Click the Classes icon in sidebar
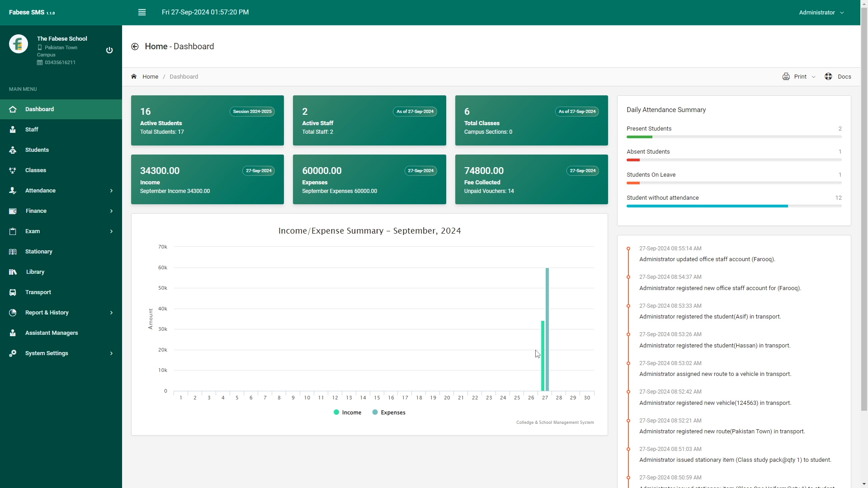Image resolution: width=868 pixels, height=488 pixels. tap(13, 170)
